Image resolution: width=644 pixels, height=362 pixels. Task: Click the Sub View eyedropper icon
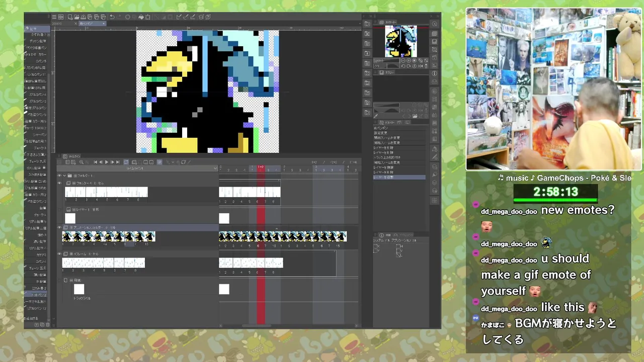pyautogui.click(x=376, y=116)
